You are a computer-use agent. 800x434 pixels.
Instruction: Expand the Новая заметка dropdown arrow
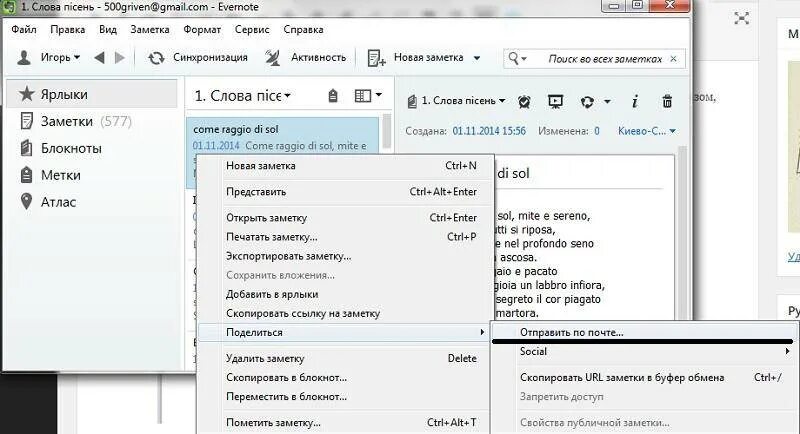(x=477, y=58)
